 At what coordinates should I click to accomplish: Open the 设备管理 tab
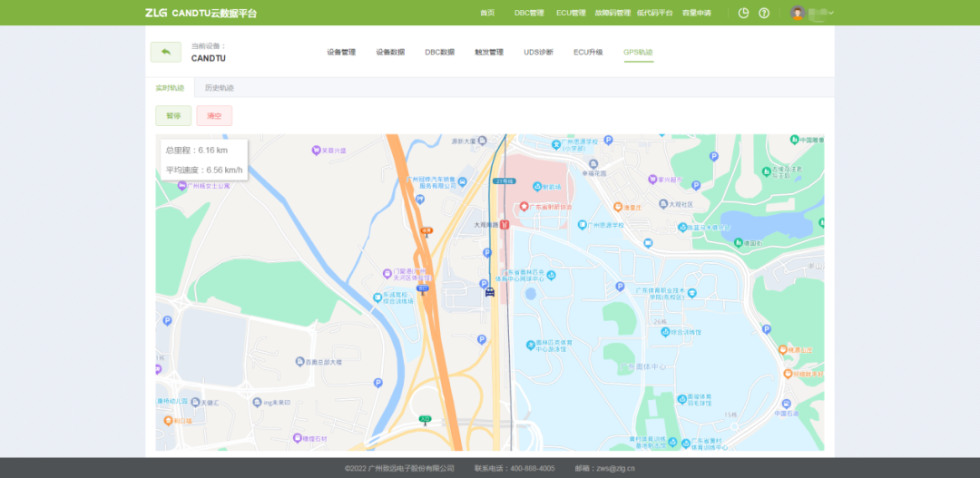point(341,53)
